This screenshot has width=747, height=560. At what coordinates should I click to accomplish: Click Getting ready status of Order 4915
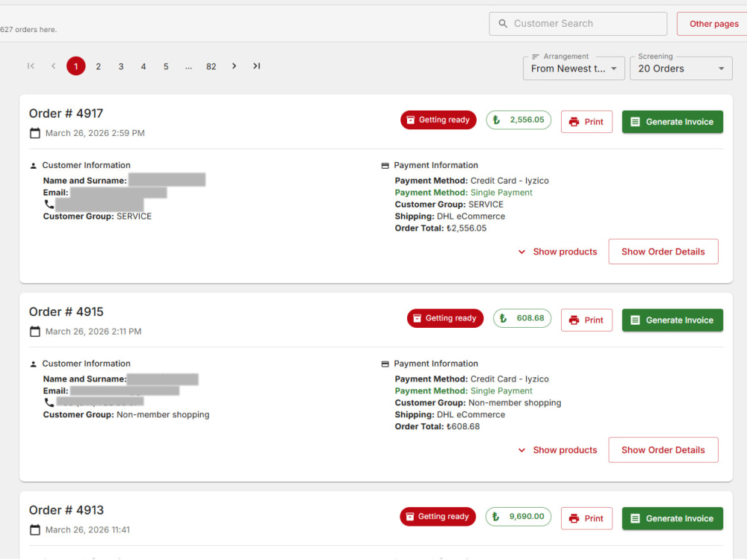point(445,318)
